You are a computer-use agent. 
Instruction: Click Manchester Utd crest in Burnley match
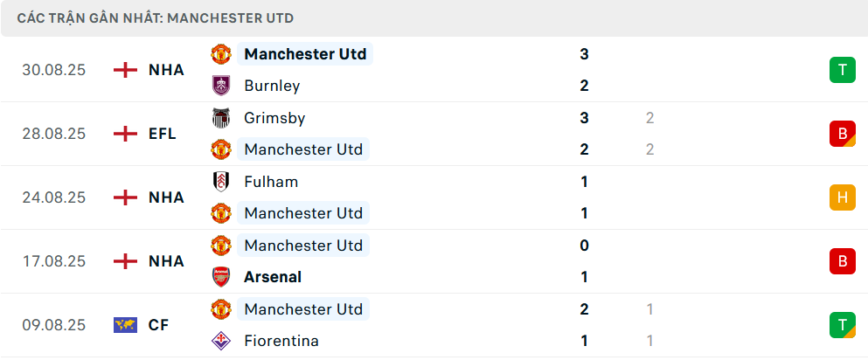coord(220,54)
